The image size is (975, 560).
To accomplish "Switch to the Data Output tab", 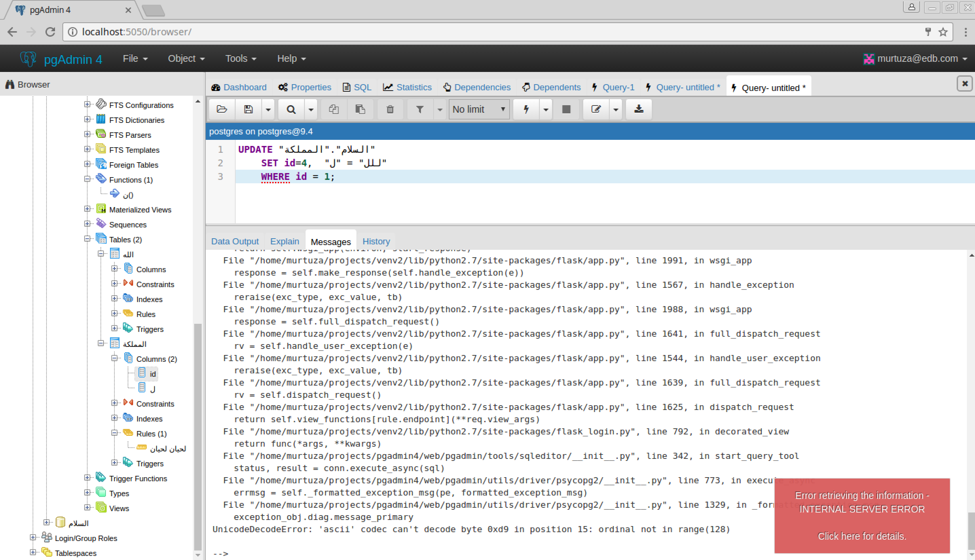I will tap(235, 241).
